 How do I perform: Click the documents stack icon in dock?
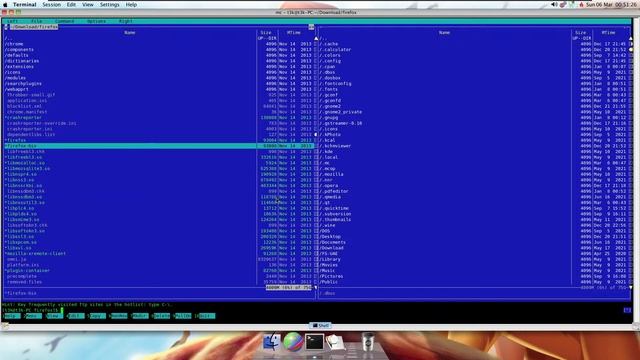[336, 342]
